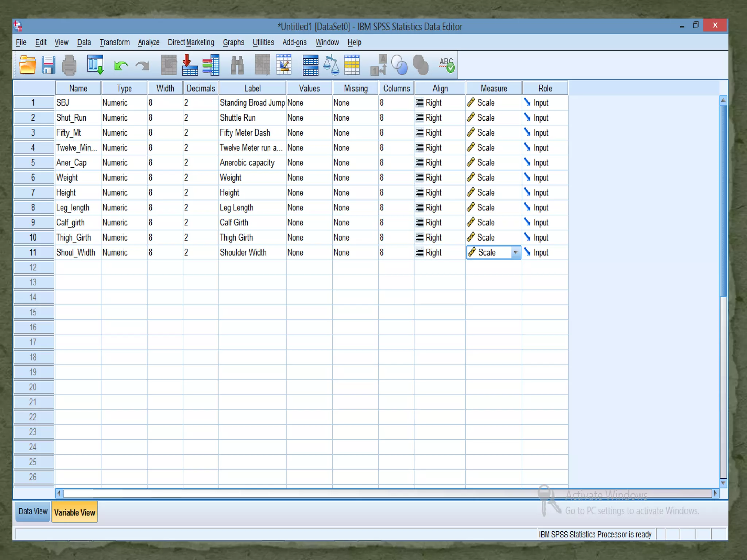This screenshot has width=747, height=560.
Task: Click the Label column header
Action: [252, 88]
